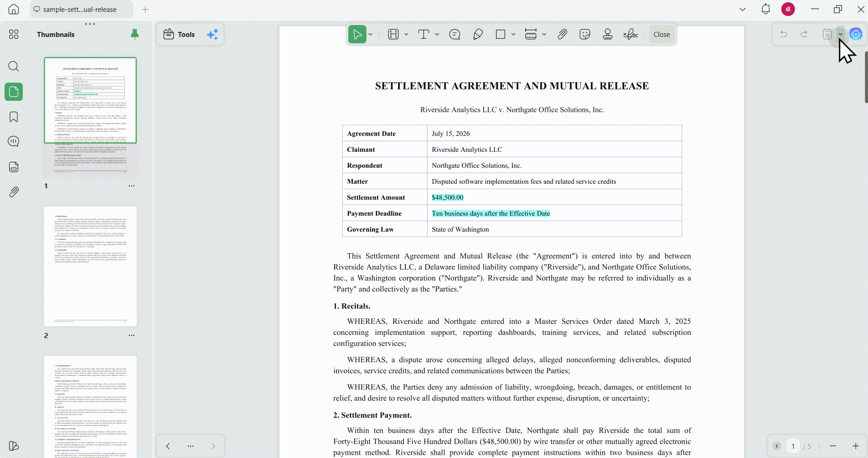Click the 'Settlement Agreement and Mutual Release' title

pos(512,86)
